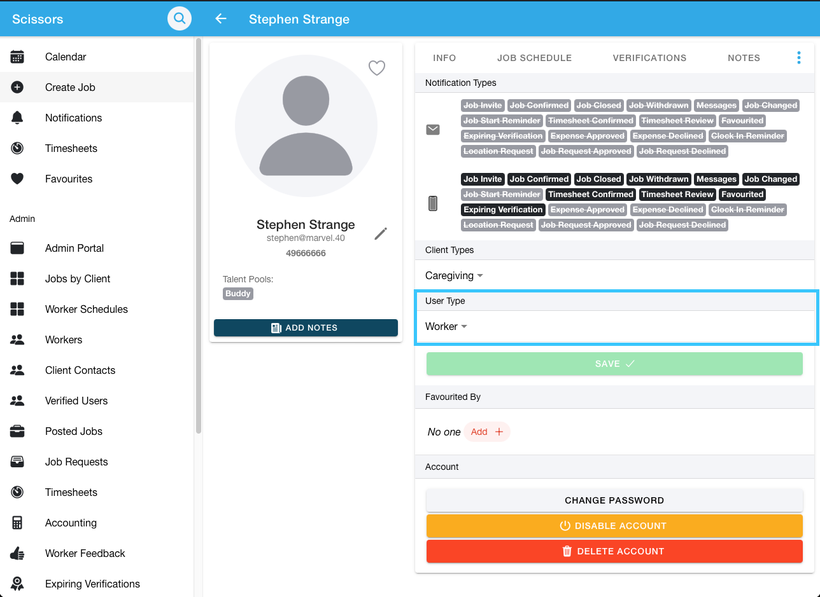Image resolution: width=820 pixels, height=597 pixels.
Task: Toggle mobile Location Request notification
Action: 498,225
